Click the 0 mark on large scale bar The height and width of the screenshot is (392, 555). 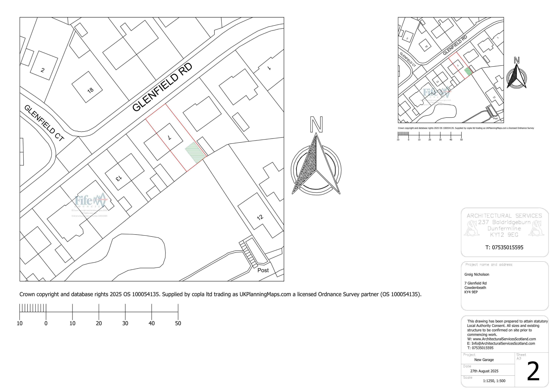pyautogui.click(x=46, y=323)
